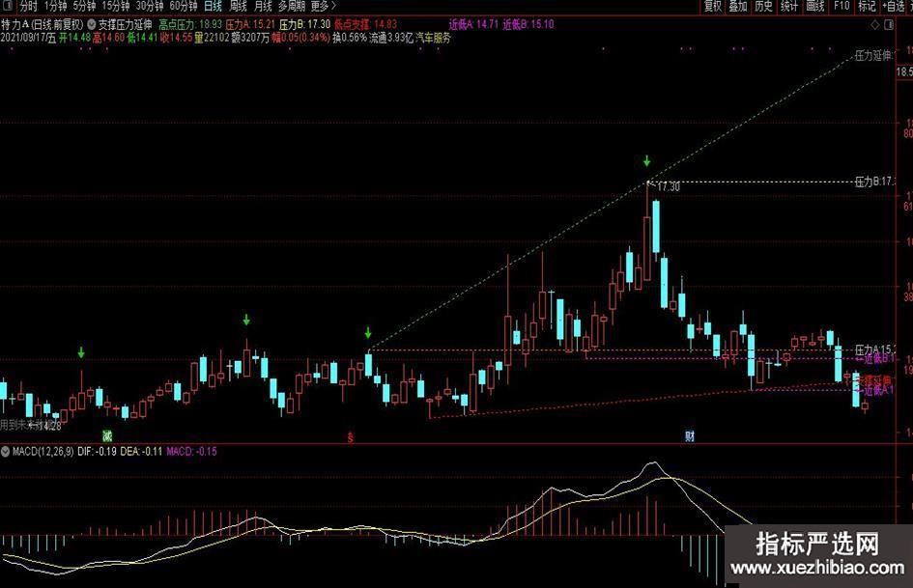The height and width of the screenshot is (588, 913).
Task: Click the MACD: -0.15 value
Action: tap(191, 451)
